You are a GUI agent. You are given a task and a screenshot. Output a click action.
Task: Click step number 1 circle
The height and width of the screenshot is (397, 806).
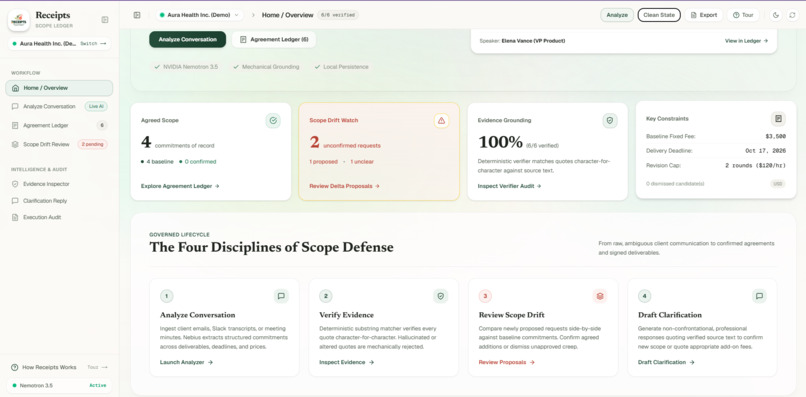[167, 296]
